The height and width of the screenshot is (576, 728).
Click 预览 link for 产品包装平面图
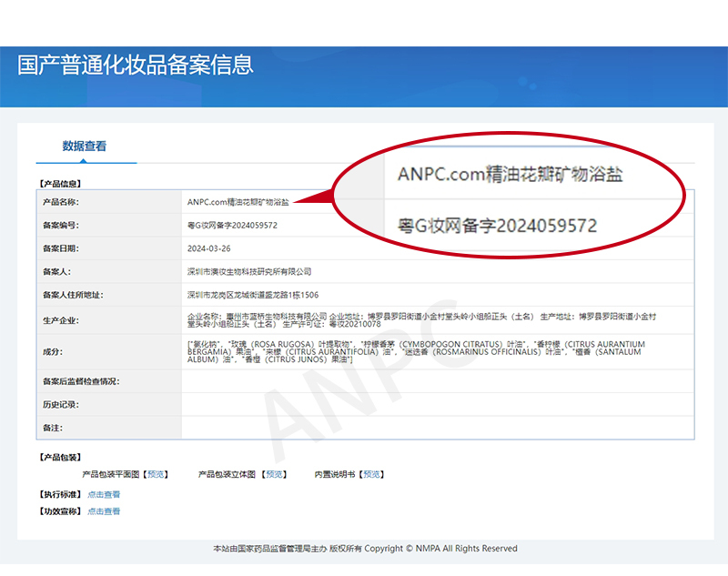(x=157, y=474)
